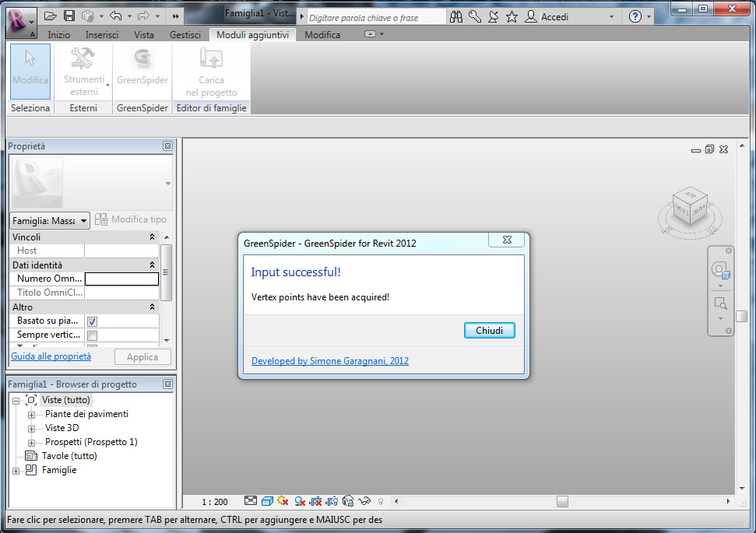Open the Revit application menu button
The width and height of the screenshot is (756, 533).
coord(20,22)
